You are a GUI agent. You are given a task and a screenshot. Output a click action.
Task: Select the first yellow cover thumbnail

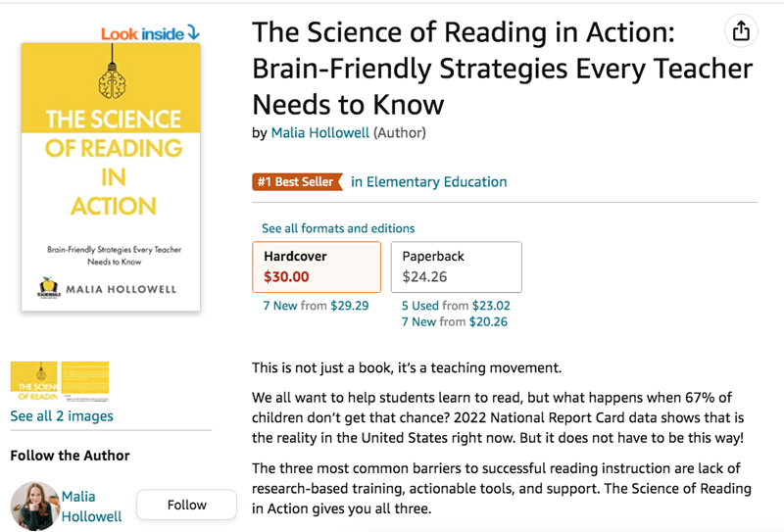(x=33, y=381)
